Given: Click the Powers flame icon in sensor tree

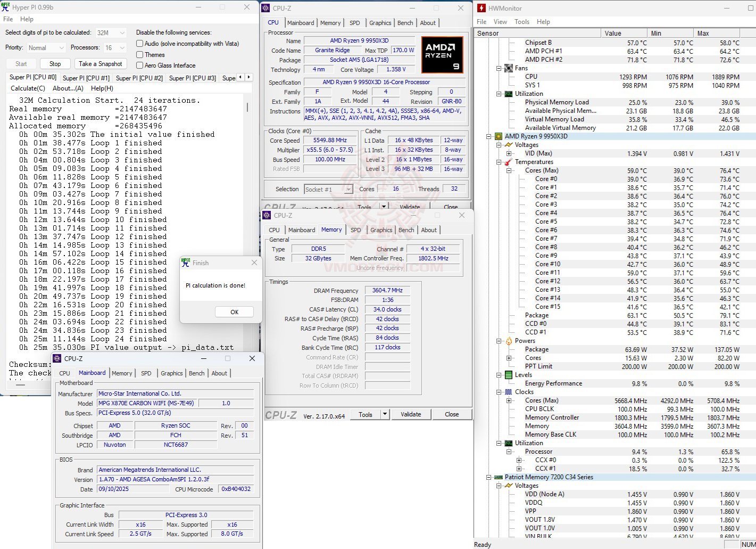Looking at the screenshot, I should pyautogui.click(x=508, y=341).
